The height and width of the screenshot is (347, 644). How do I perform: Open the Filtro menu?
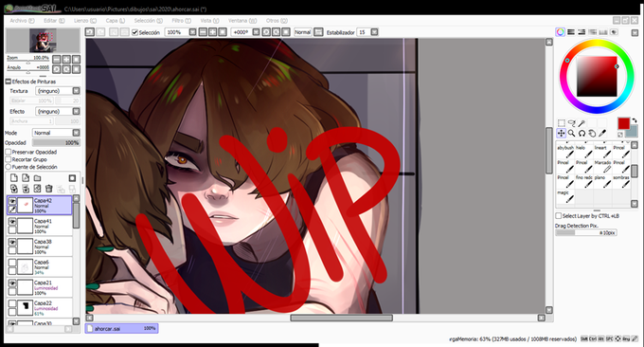click(181, 21)
